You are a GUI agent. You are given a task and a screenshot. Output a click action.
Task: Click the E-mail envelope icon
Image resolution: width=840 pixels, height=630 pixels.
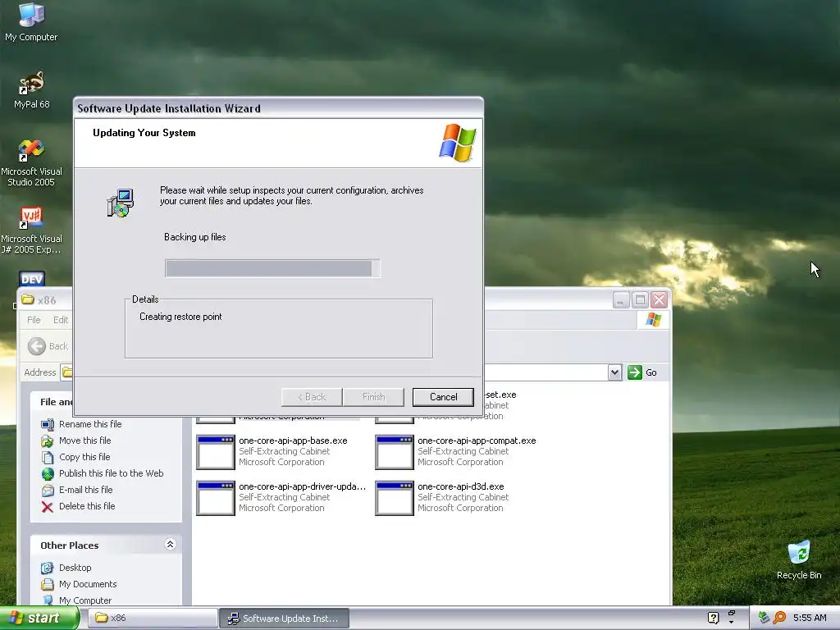(x=48, y=491)
